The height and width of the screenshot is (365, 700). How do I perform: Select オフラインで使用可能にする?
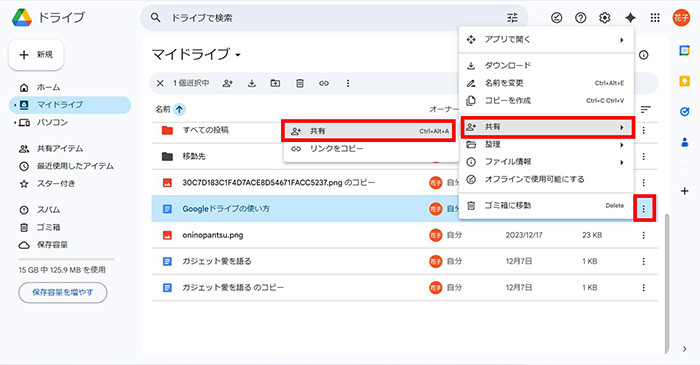[x=546, y=179]
